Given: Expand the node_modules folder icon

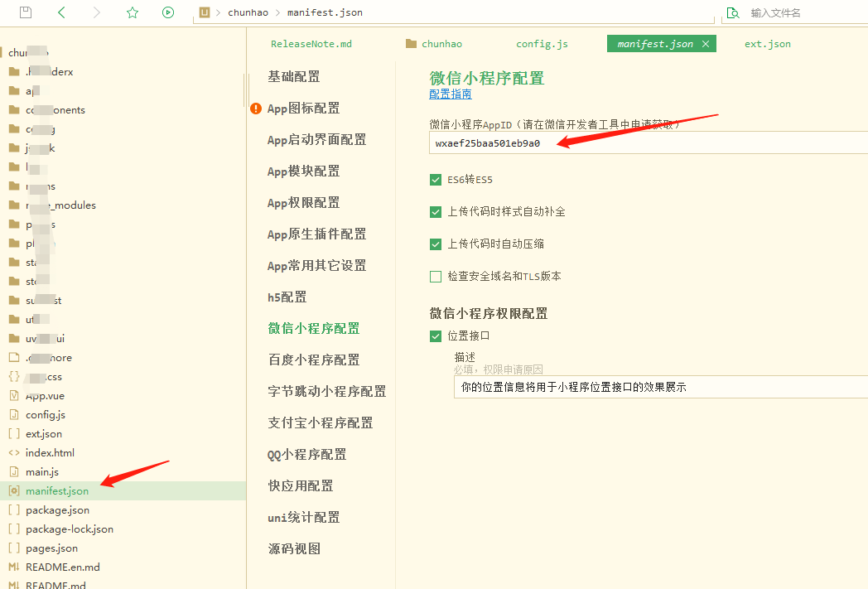Looking at the screenshot, I should coord(14,205).
